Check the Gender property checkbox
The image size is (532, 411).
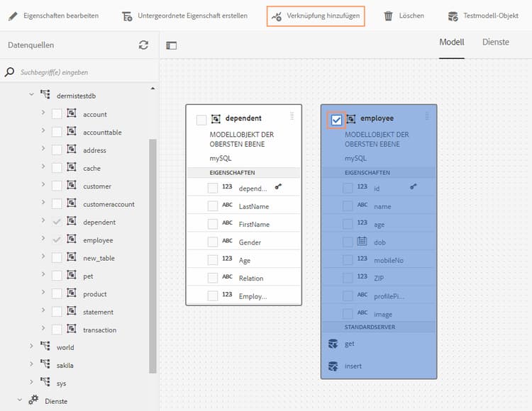click(213, 242)
